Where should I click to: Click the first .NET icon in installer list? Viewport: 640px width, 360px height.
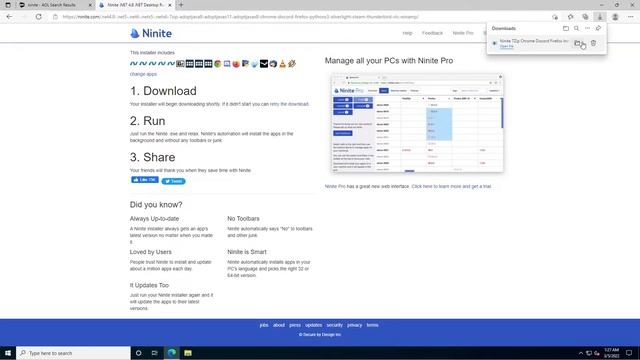[134, 64]
